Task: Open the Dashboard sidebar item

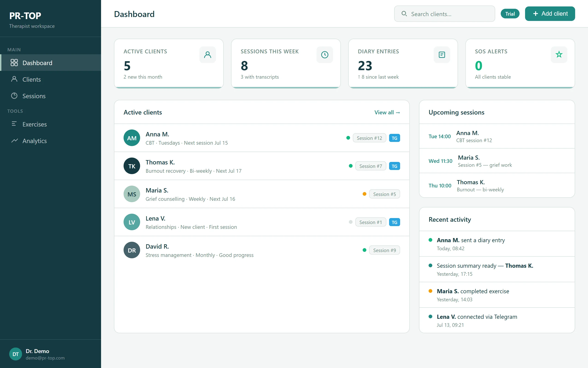Action: click(x=51, y=63)
